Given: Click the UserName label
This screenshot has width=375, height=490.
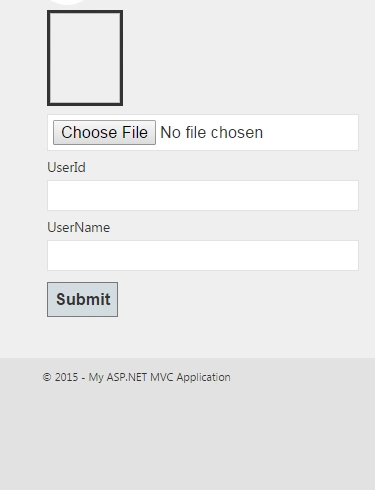Looking at the screenshot, I should click(79, 227).
